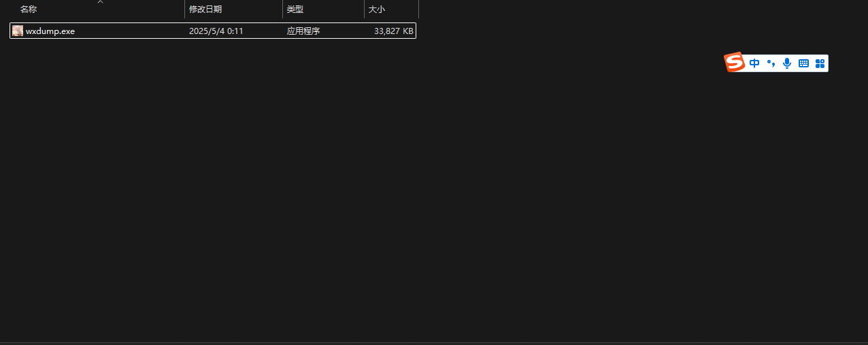Select the wxdump.exe file name

click(x=50, y=31)
